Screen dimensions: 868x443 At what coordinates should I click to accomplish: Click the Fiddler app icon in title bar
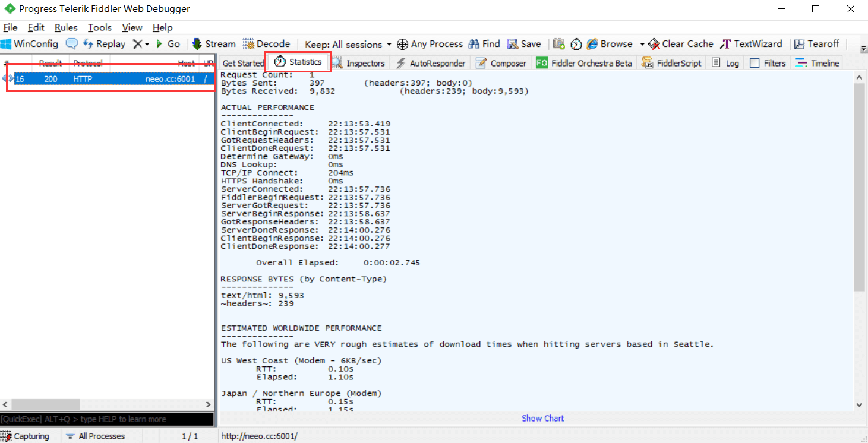point(10,9)
